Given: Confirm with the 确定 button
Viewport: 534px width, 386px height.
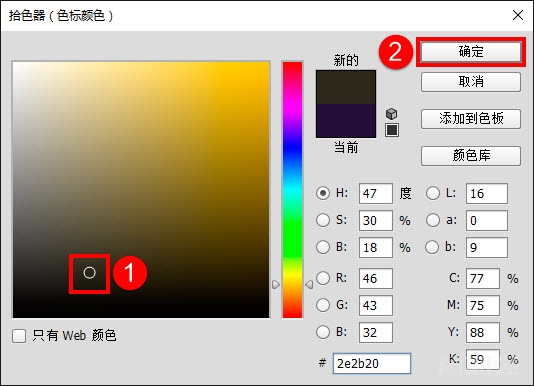Looking at the screenshot, I should tap(471, 52).
